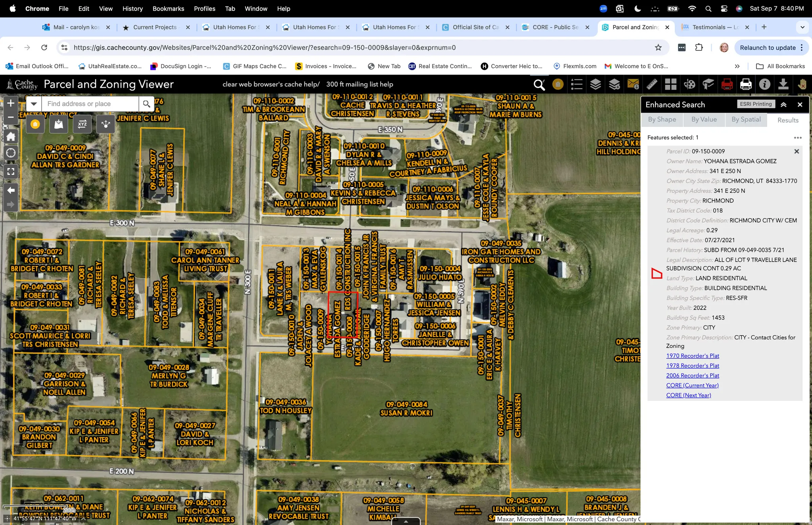Click the My Location crosshair button
This screenshot has width=812, height=525.
tap(11, 153)
